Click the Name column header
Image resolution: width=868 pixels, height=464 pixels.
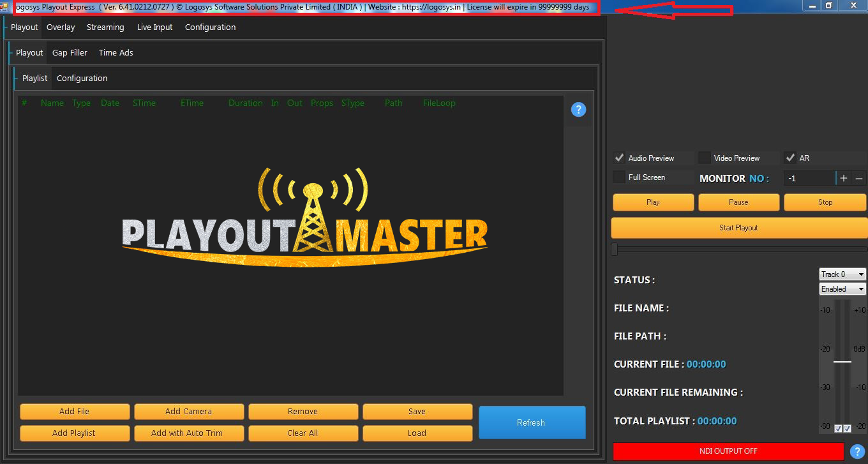(x=52, y=103)
